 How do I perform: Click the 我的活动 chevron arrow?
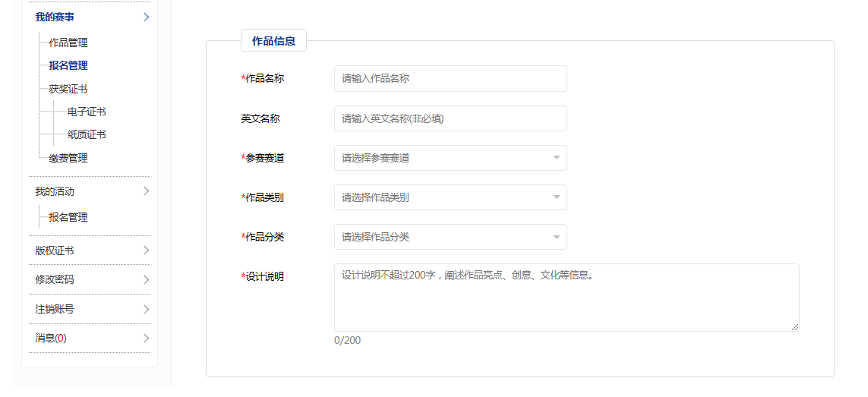click(146, 191)
